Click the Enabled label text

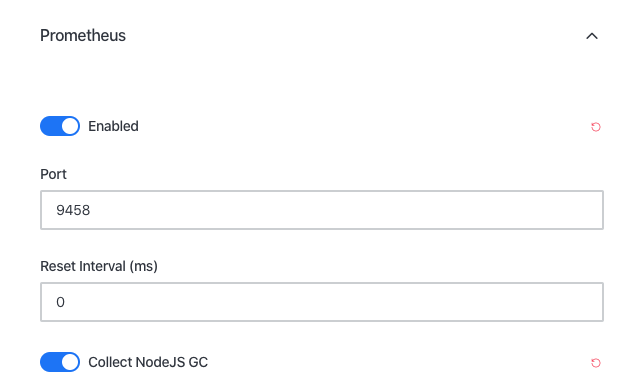click(x=113, y=126)
